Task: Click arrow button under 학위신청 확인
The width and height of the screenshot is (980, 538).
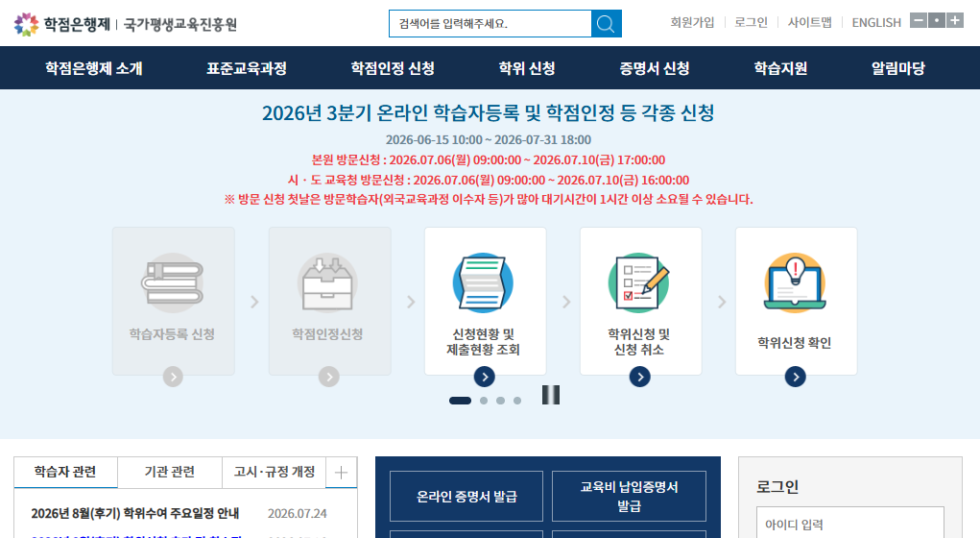Action: click(795, 377)
